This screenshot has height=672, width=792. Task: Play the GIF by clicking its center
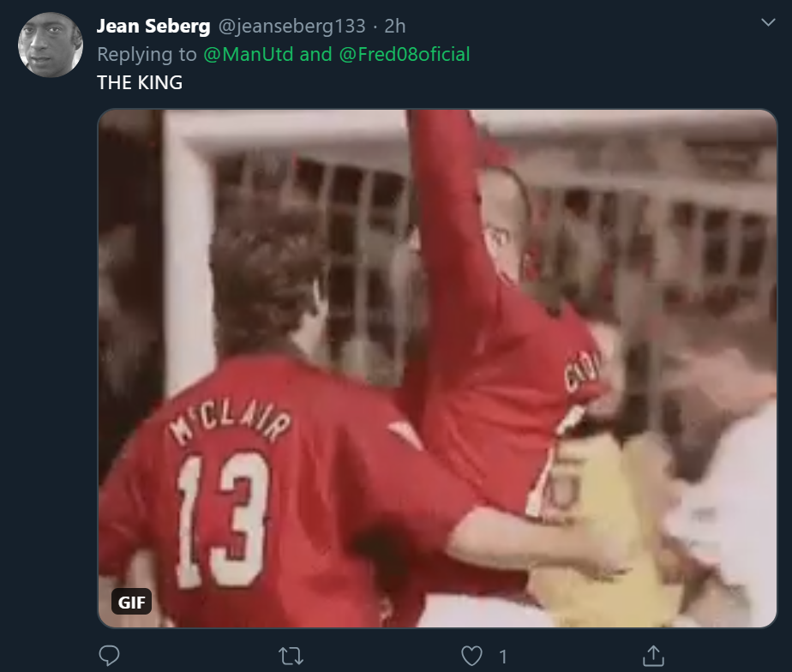[x=437, y=369]
